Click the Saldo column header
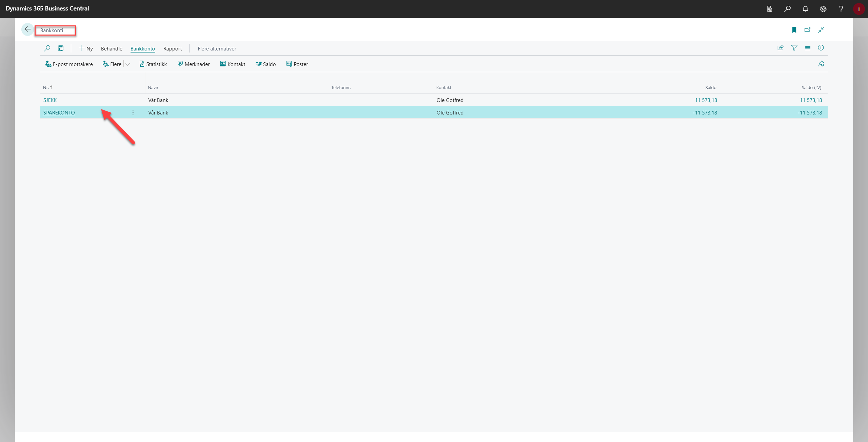The width and height of the screenshot is (868, 442). pyautogui.click(x=711, y=87)
